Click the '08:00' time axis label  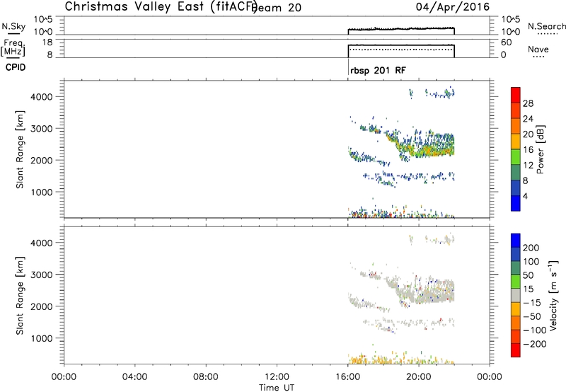click(x=206, y=377)
